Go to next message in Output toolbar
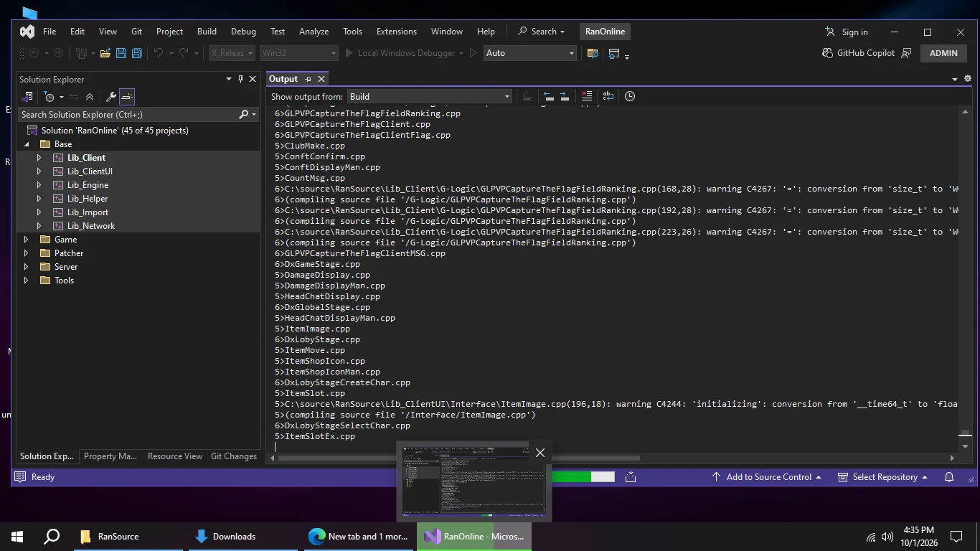This screenshot has height=551, width=980. [564, 96]
